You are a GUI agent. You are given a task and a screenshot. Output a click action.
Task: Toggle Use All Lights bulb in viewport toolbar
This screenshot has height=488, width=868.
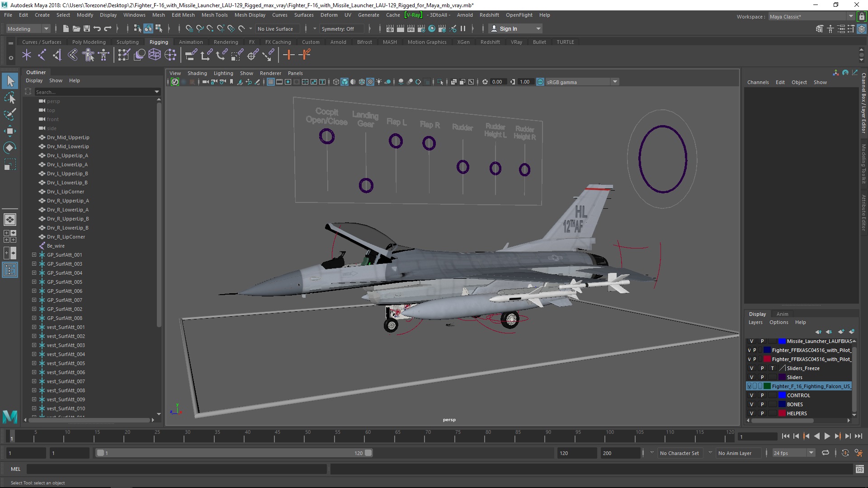(x=379, y=82)
